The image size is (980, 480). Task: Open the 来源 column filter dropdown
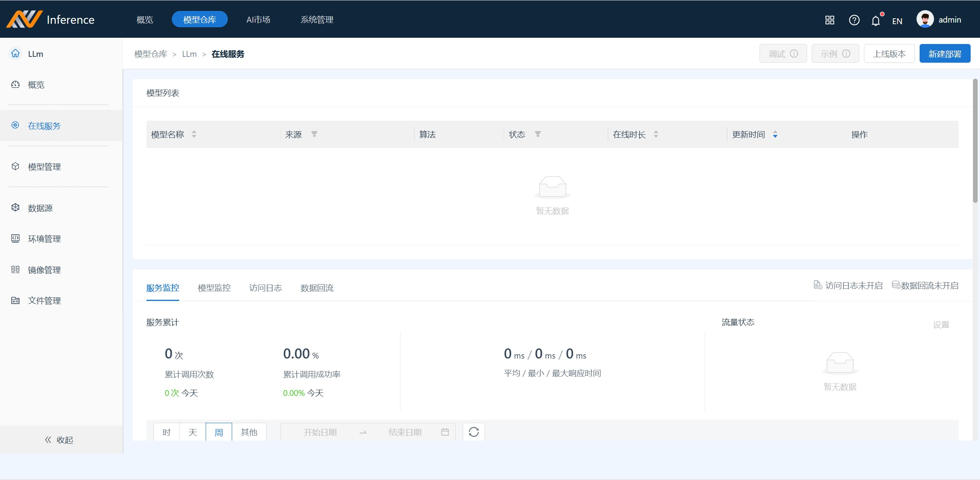pyautogui.click(x=314, y=134)
